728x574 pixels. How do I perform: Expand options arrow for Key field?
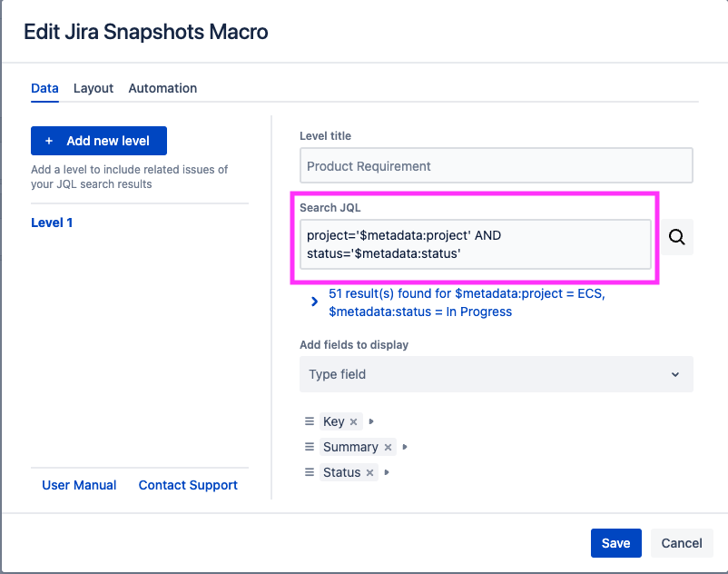[x=371, y=421]
